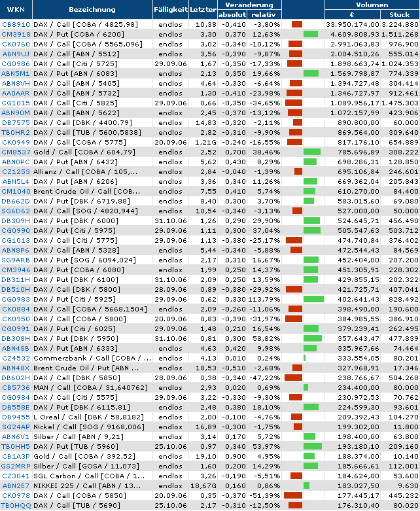Open WKN link ABN48X

16,368
